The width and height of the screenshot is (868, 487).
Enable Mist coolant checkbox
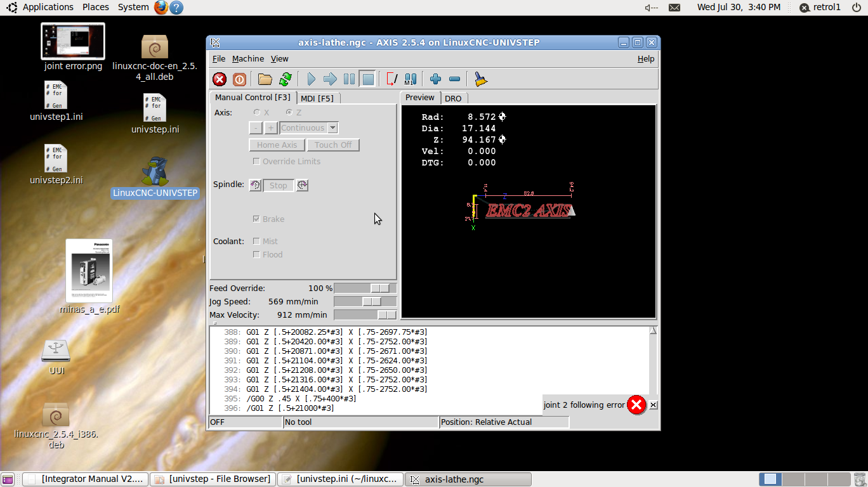tap(256, 242)
